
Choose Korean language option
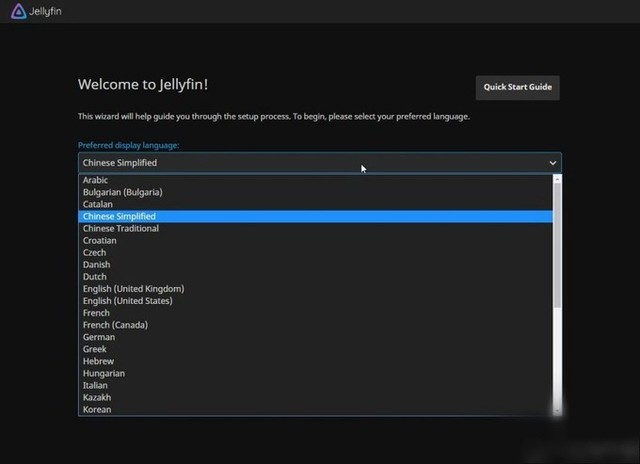pyautogui.click(x=315, y=409)
